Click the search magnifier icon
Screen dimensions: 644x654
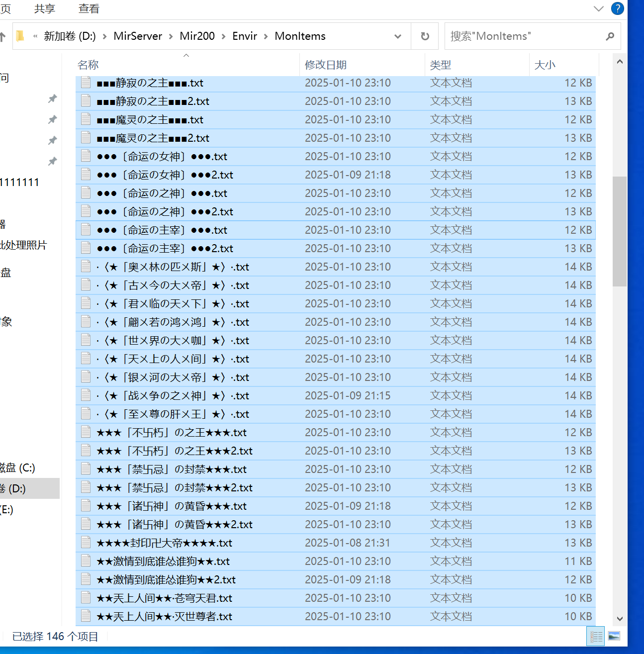tap(610, 36)
